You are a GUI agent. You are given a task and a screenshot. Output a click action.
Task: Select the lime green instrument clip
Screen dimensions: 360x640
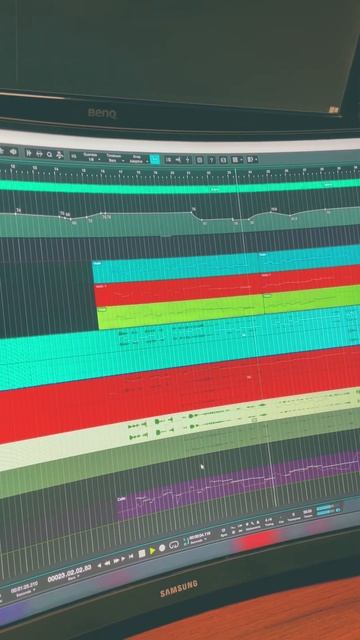pyautogui.click(x=180, y=313)
